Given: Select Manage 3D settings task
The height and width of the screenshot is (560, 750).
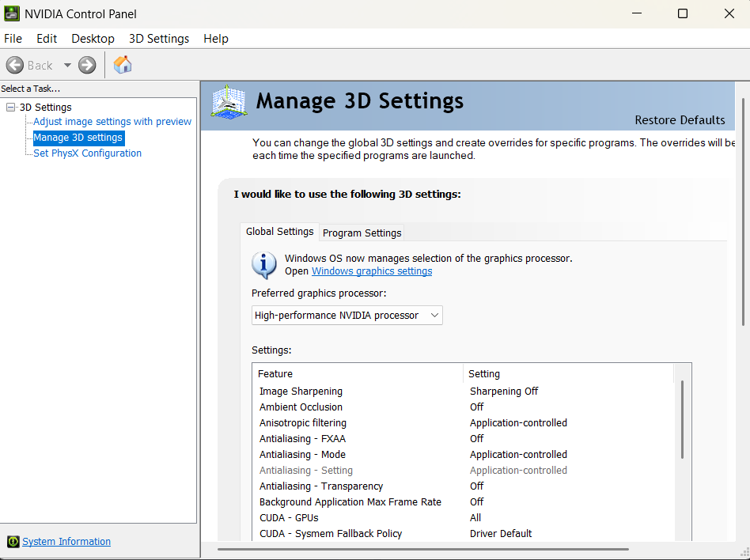Looking at the screenshot, I should pos(78,138).
